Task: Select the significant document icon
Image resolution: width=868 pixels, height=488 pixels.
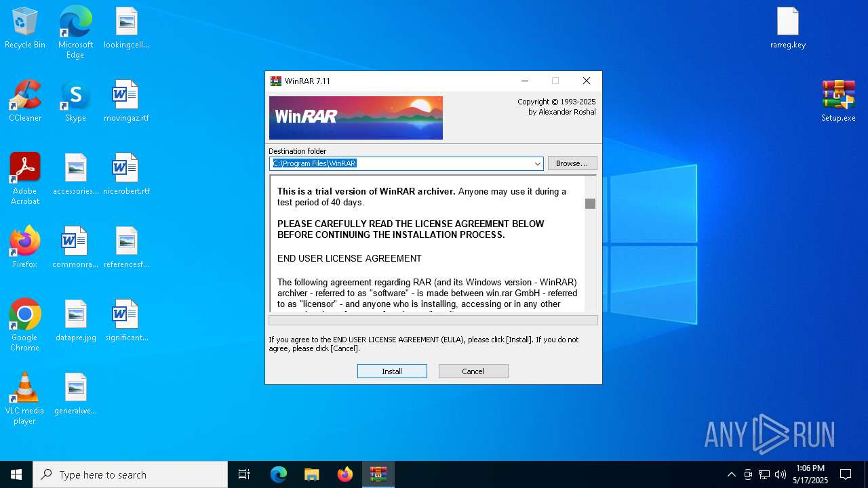Action: click(126, 321)
